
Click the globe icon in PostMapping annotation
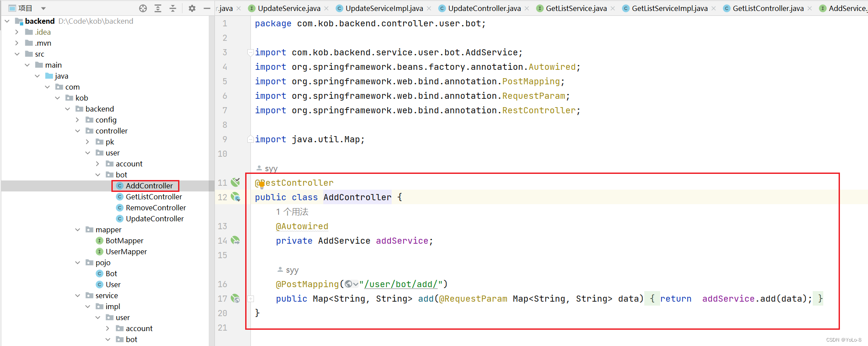point(349,284)
